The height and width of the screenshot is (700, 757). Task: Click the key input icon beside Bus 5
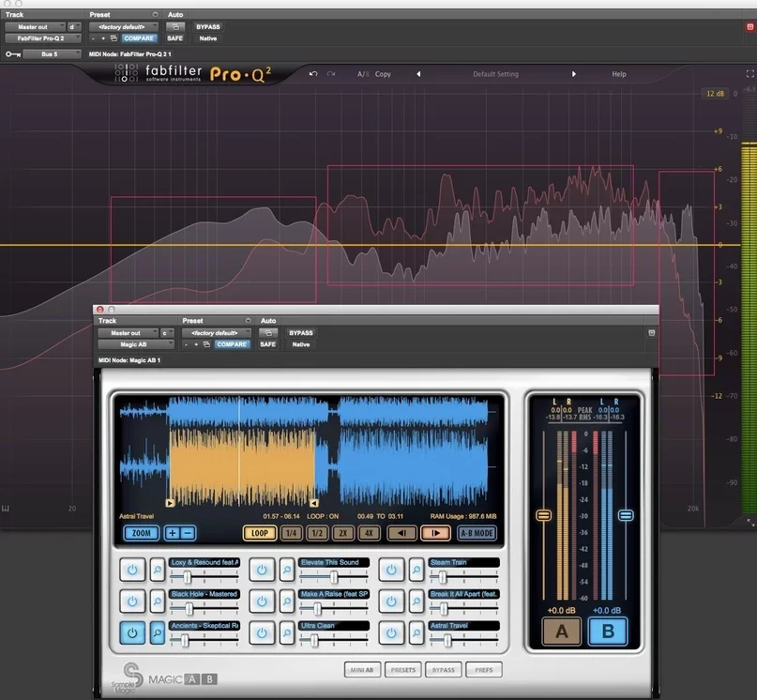pos(13,54)
